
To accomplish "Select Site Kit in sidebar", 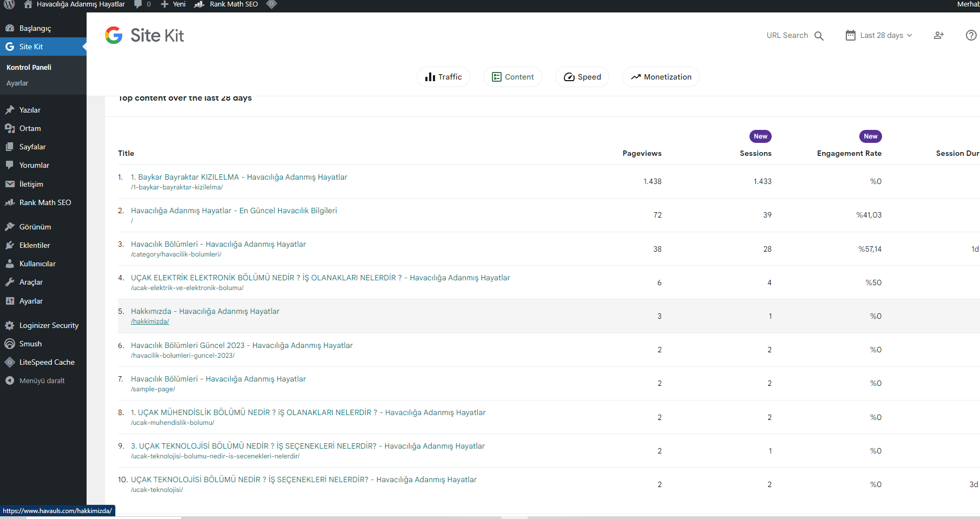I will point(43,47).
